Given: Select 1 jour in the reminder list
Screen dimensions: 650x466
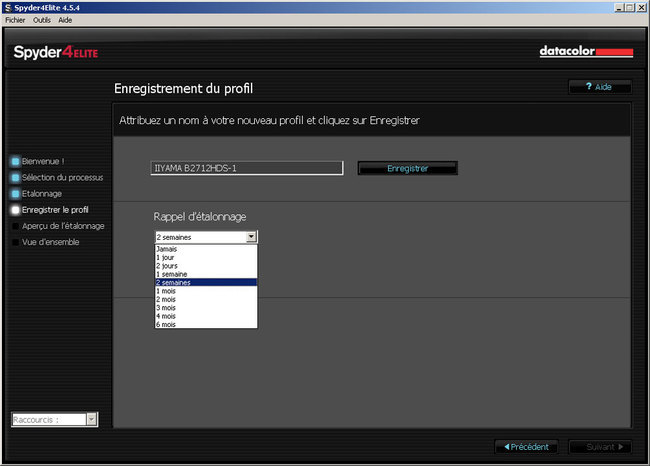Looking at the screenshot, I should click(206, 257).
